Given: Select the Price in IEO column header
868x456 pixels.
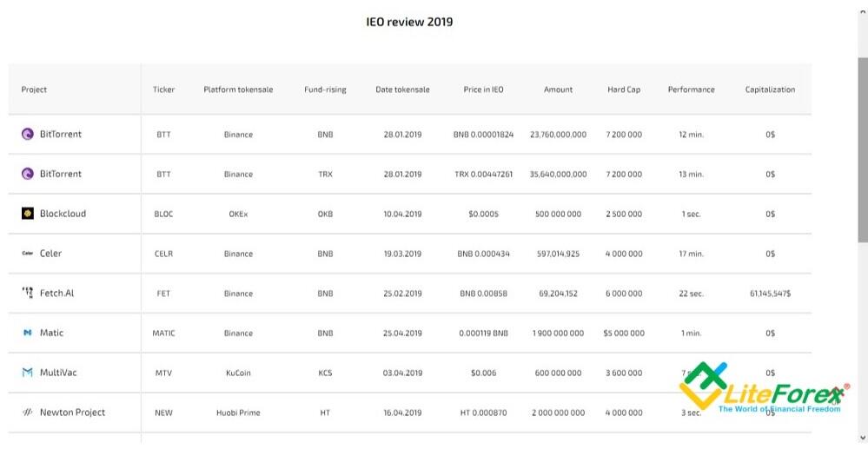Looking at the screenshot, I should [483, 89].
